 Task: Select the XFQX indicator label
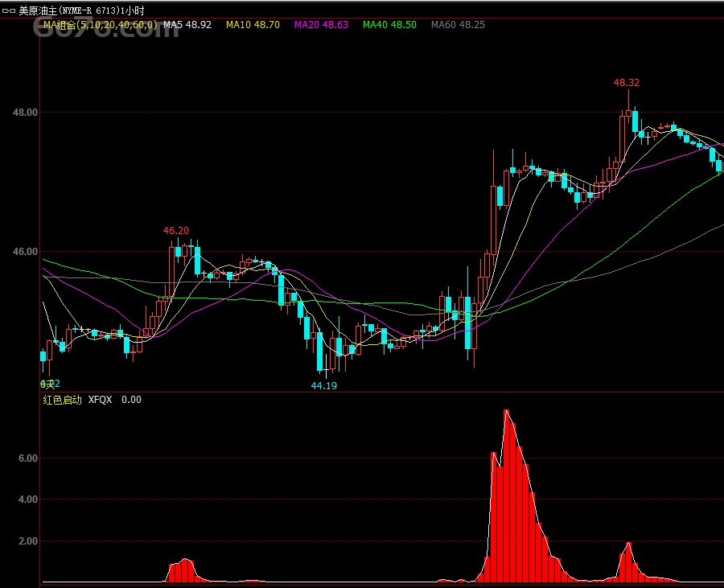(x=101, y=400)
